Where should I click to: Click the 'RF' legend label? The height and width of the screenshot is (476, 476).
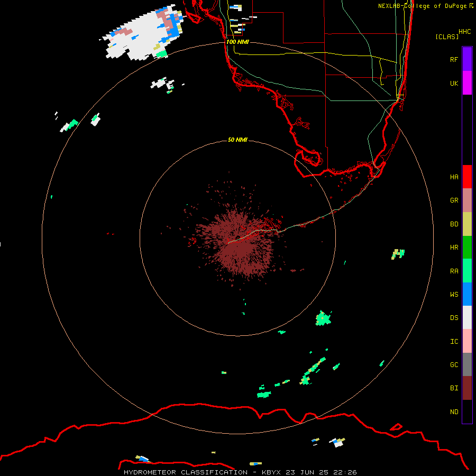click(x=454, y=59)
